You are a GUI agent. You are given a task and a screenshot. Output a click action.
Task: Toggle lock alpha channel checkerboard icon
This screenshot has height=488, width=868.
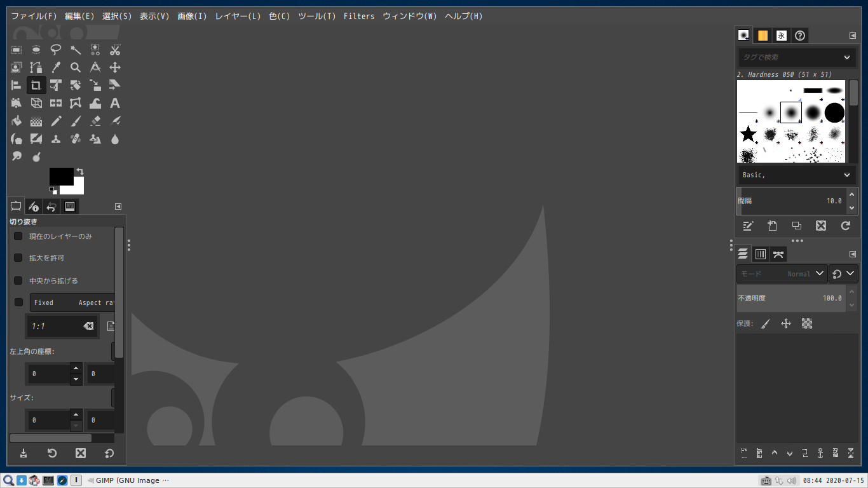point(807,323)
